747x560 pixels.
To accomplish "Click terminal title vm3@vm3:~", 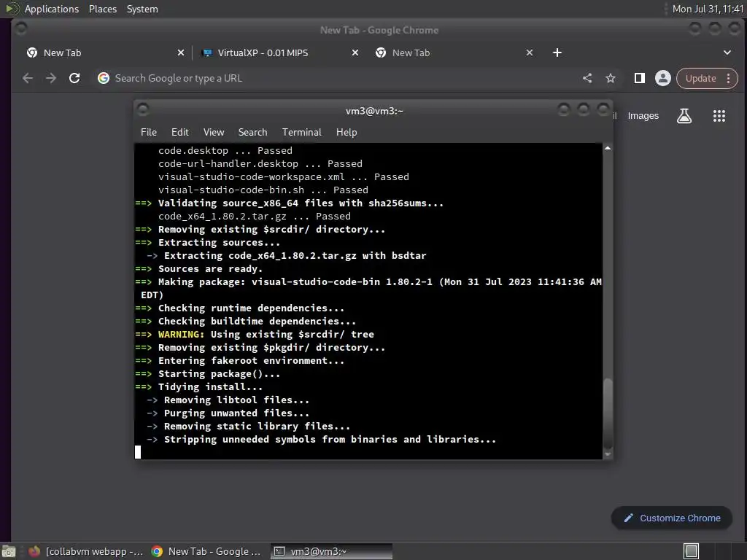I will (x=374, y=111).
